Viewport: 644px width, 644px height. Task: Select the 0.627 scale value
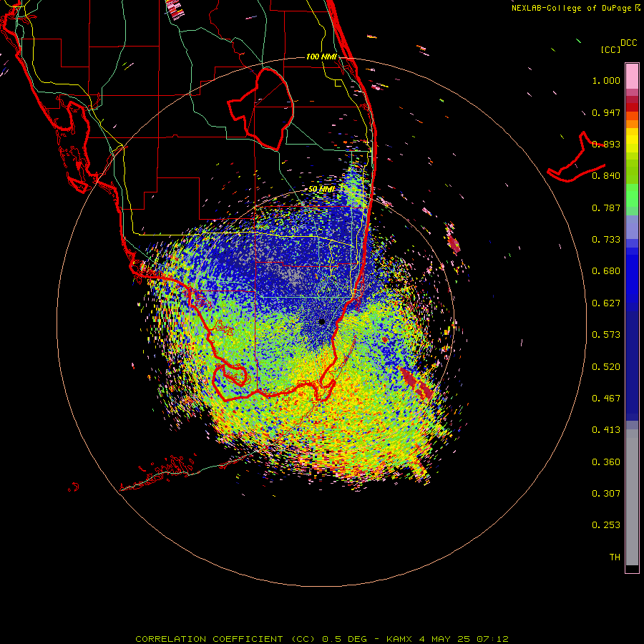pos(606,303)
